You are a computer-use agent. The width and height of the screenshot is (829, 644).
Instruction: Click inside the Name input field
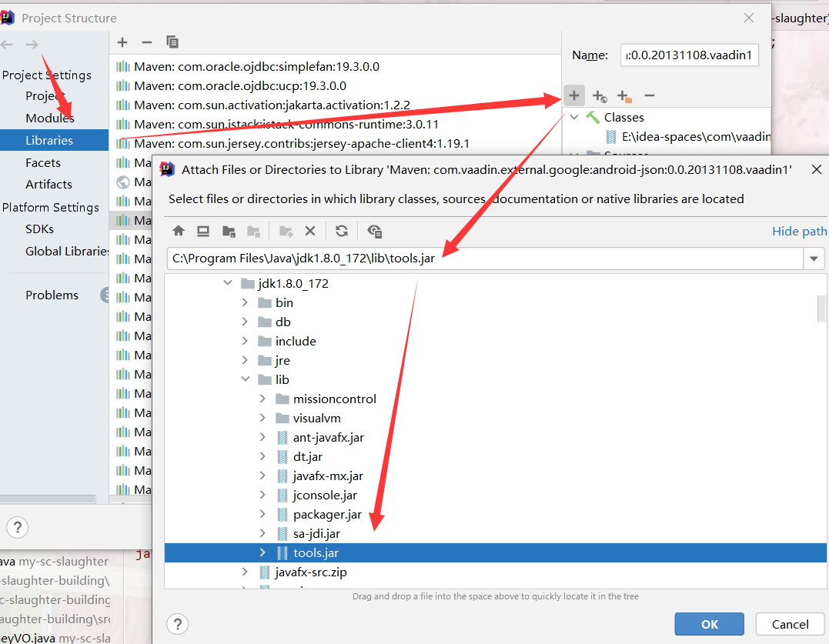point(689,55)
